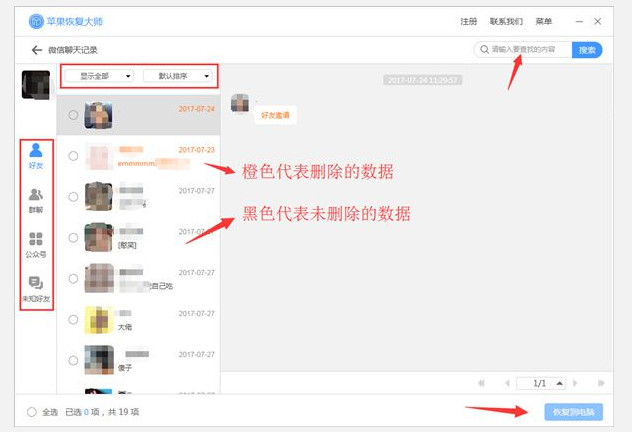Click the back arrow next to 微信聊天记录

37,50
